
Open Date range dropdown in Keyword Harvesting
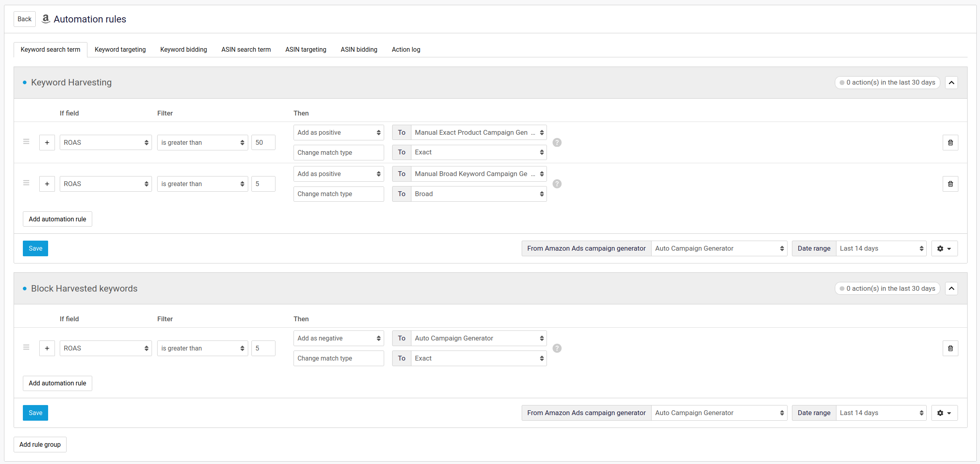(881, 248)
